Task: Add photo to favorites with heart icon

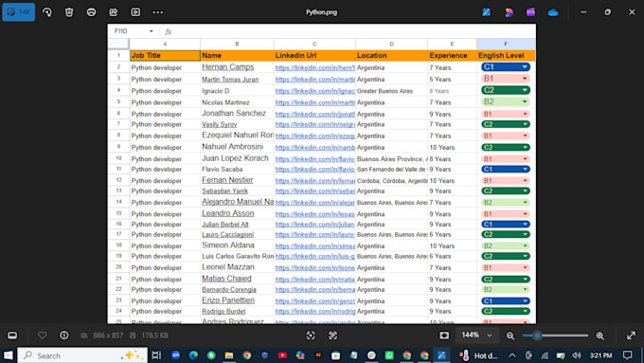Action: tap(42, 336)
